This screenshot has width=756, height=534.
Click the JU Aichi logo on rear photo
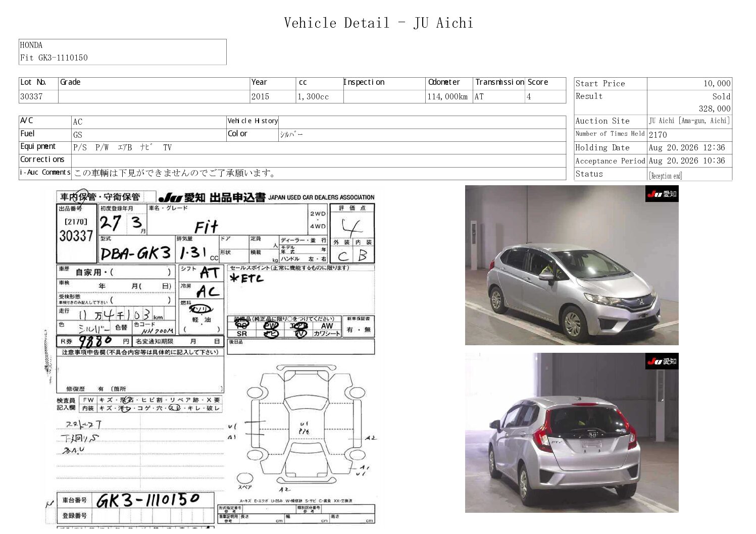tap(662, 361)
